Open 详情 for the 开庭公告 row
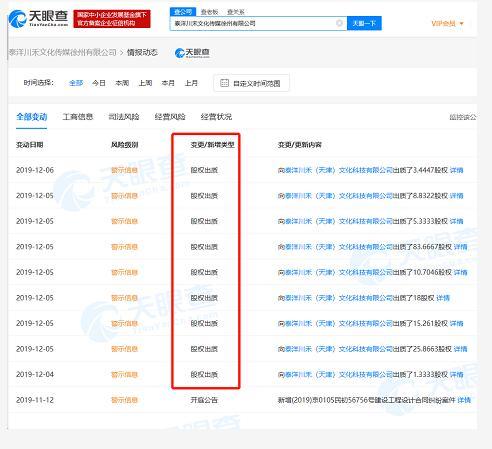Image resolution: width=492 pixels, height=449 pixels. 464,400
